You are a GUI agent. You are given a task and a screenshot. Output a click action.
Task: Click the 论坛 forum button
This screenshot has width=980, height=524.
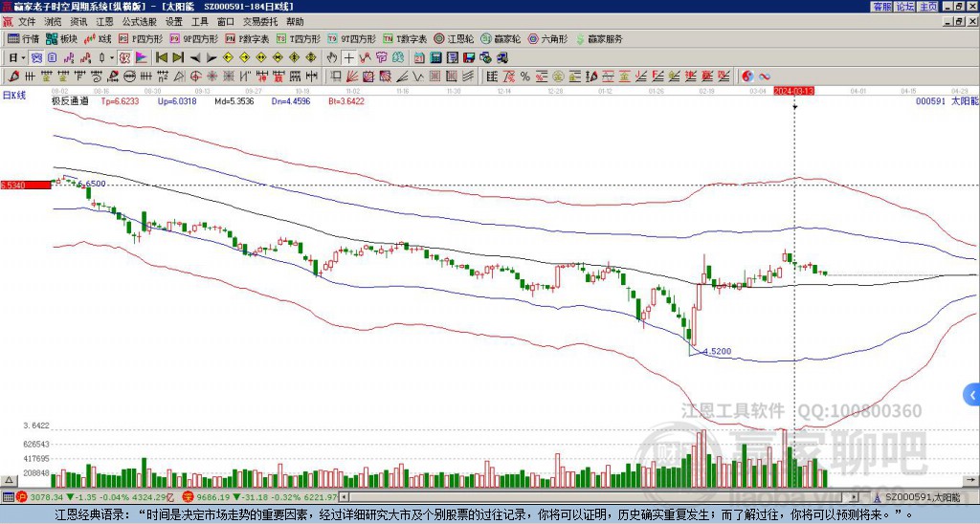click(904, 7)
